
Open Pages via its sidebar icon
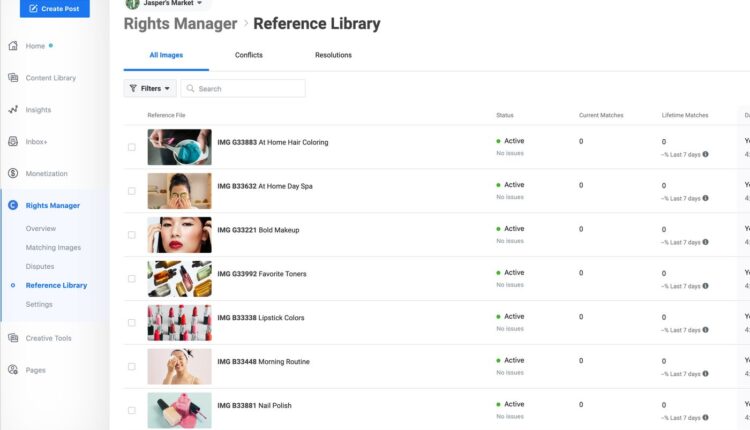(13, 370)
